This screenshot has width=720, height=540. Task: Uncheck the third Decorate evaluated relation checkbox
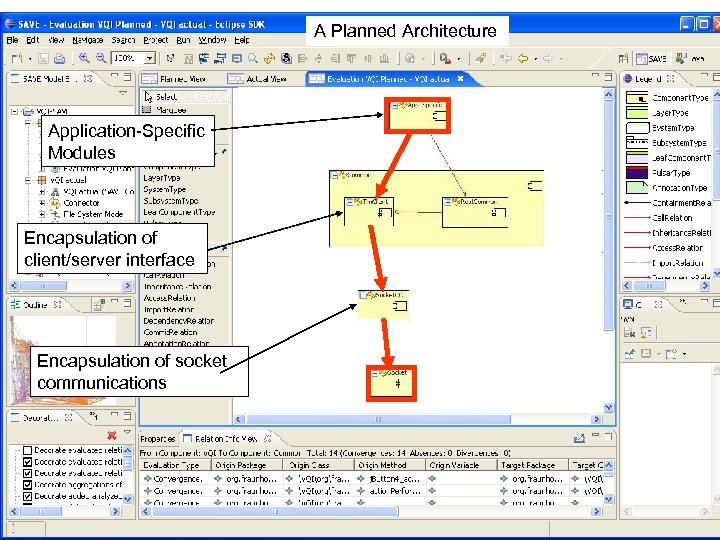(27, 473)
